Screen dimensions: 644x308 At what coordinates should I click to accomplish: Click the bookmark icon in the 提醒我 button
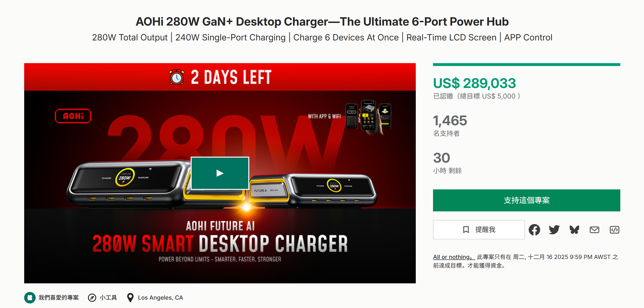pyautogui.click(x=466, y=230)
